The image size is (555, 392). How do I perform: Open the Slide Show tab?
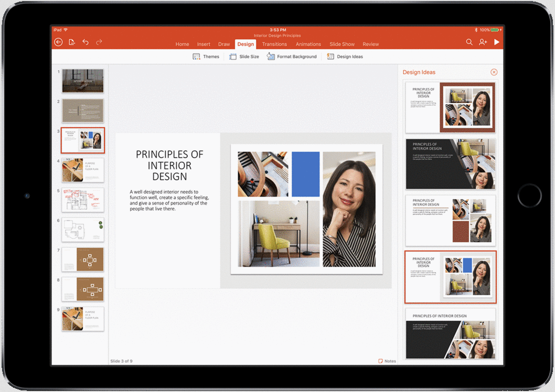(342, 44)
